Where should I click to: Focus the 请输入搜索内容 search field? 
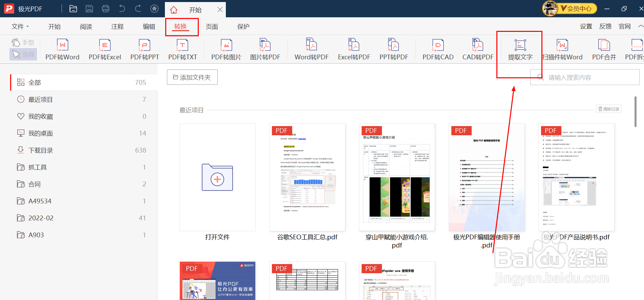tap(585, 77)
